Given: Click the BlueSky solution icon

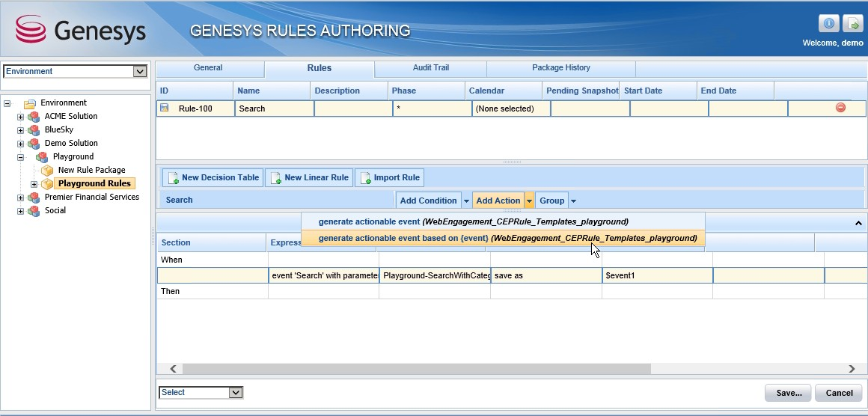Looking at the screenshot, I should click(34, 130).
